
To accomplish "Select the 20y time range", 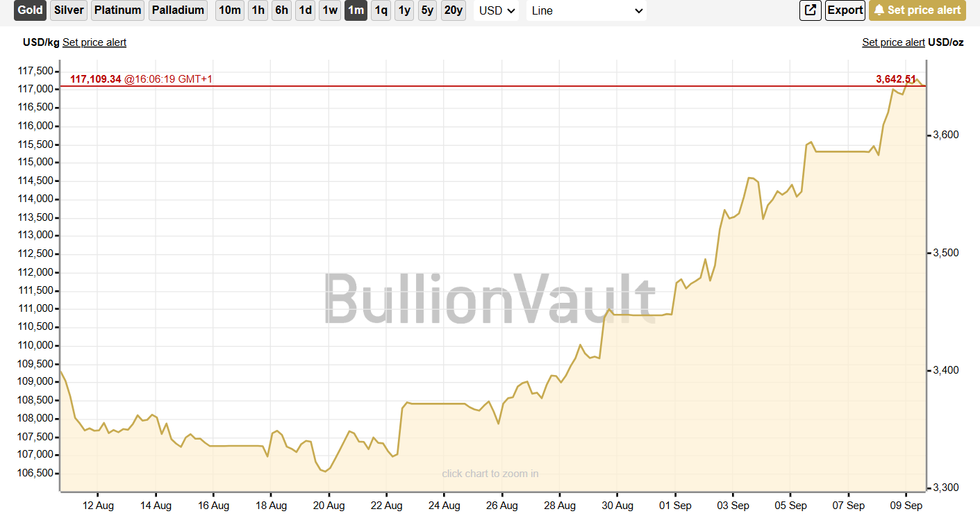I will coord(453,10).
